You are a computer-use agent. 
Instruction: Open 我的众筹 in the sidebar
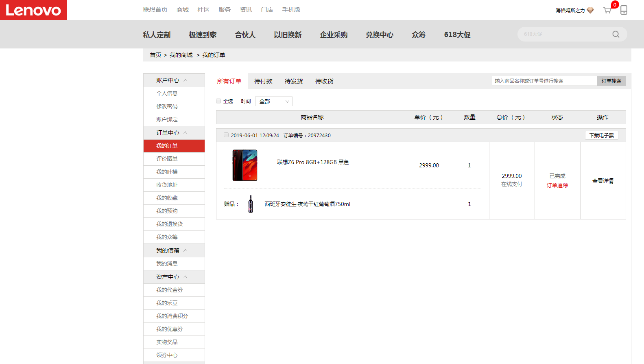174,237
